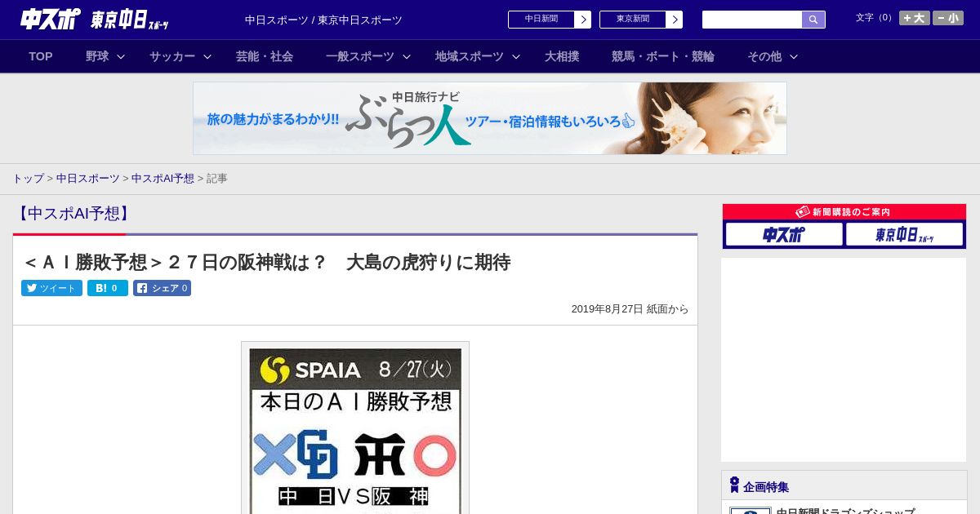The width and height of the screenshot is (980, 514).
Task: Go to 中日スポーツ breadcrumb link
Action: pyautogui.click(x=88, y=179)
